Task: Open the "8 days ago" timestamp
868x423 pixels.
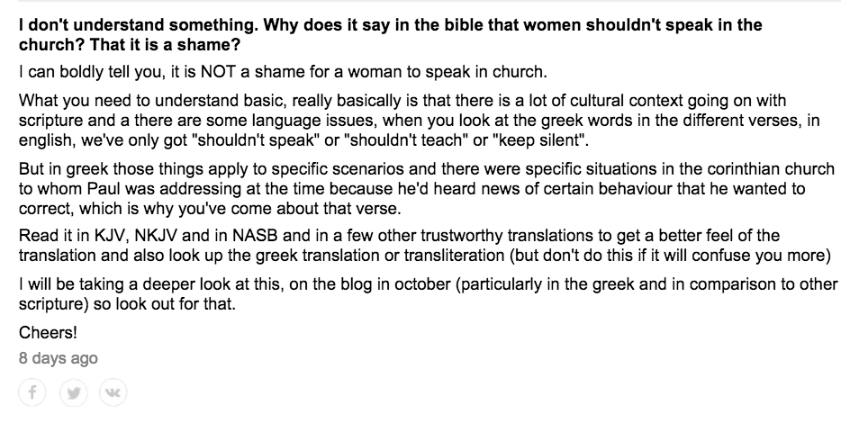Action: click(x=58, y=358)
